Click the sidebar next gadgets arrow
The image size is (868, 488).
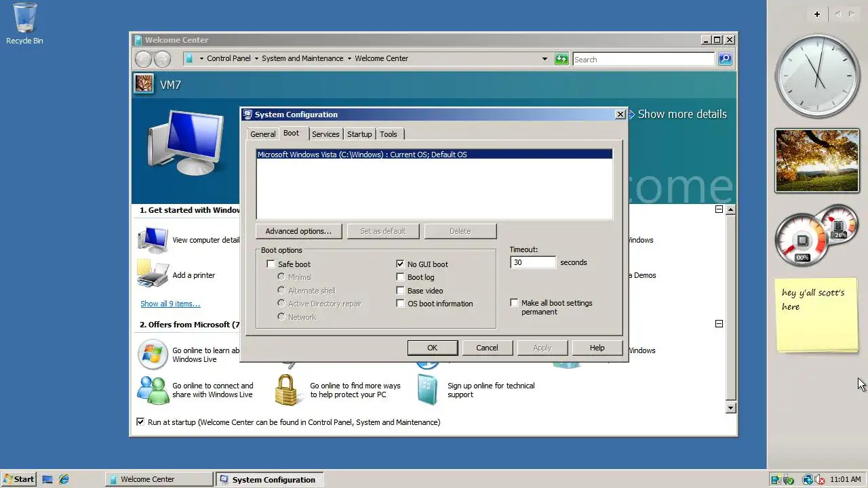tap(852, 14)
